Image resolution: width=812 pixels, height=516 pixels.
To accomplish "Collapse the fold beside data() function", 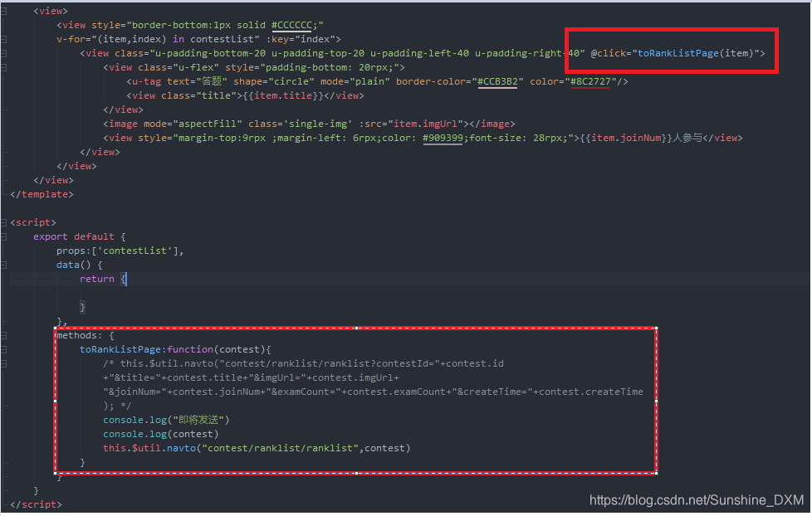I will click(3, 265).
